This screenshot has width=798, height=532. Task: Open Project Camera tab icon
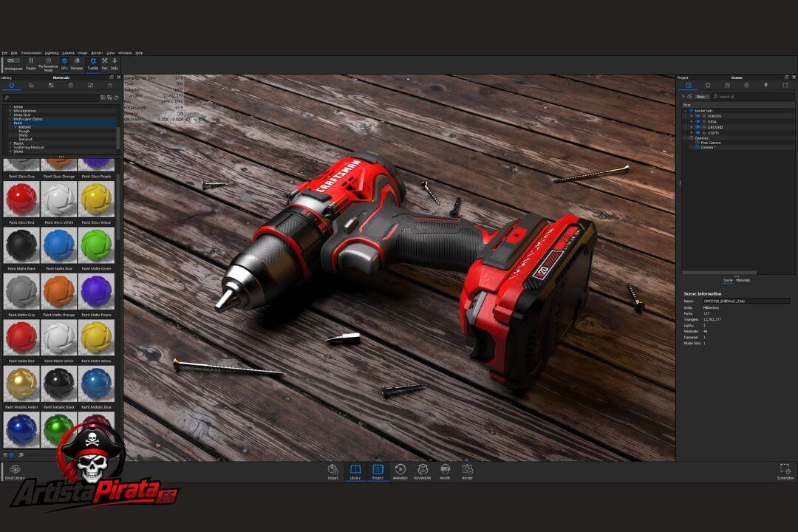tap(727, 86)
